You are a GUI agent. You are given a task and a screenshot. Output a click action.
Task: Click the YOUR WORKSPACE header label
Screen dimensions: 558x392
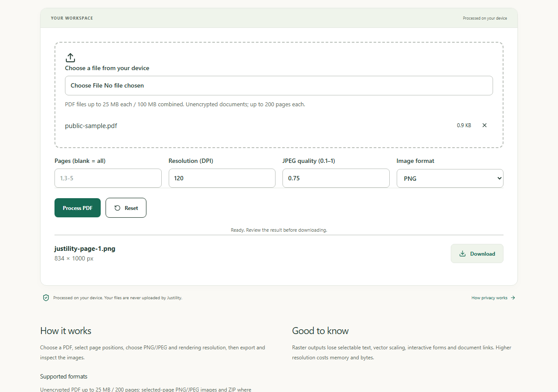[72, 18]
